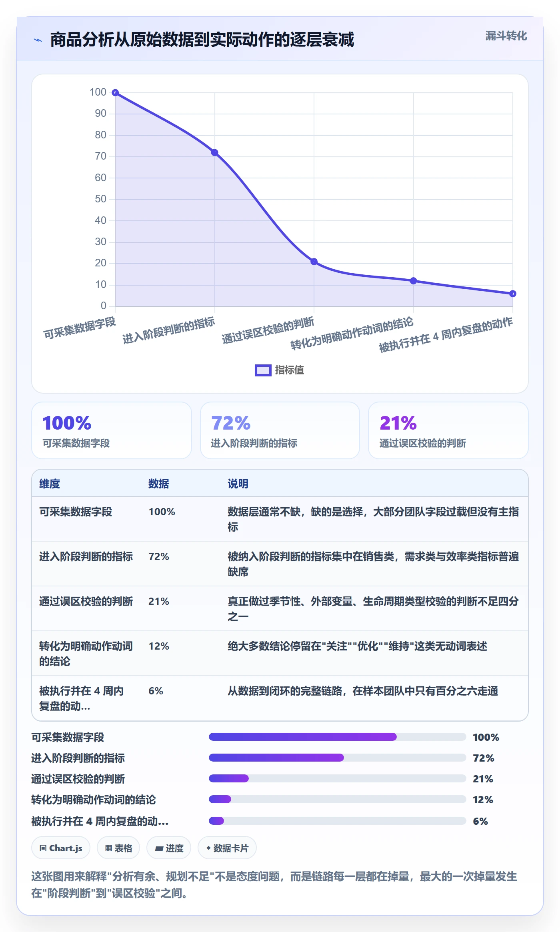This screenshot has height=932, width=560.
Task: Select the 进度 tag chip
Action: (169, 848)
